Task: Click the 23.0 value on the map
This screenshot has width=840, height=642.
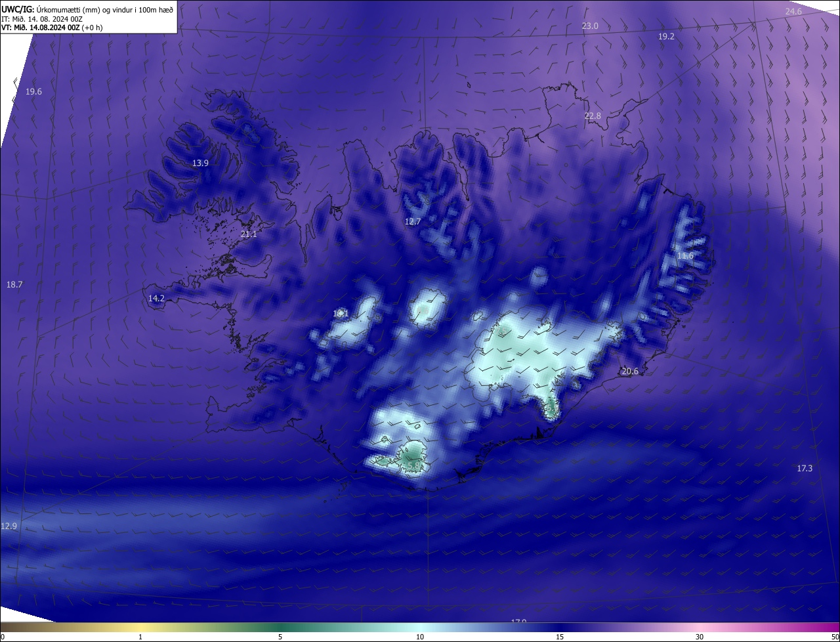Action: (590, 26)
